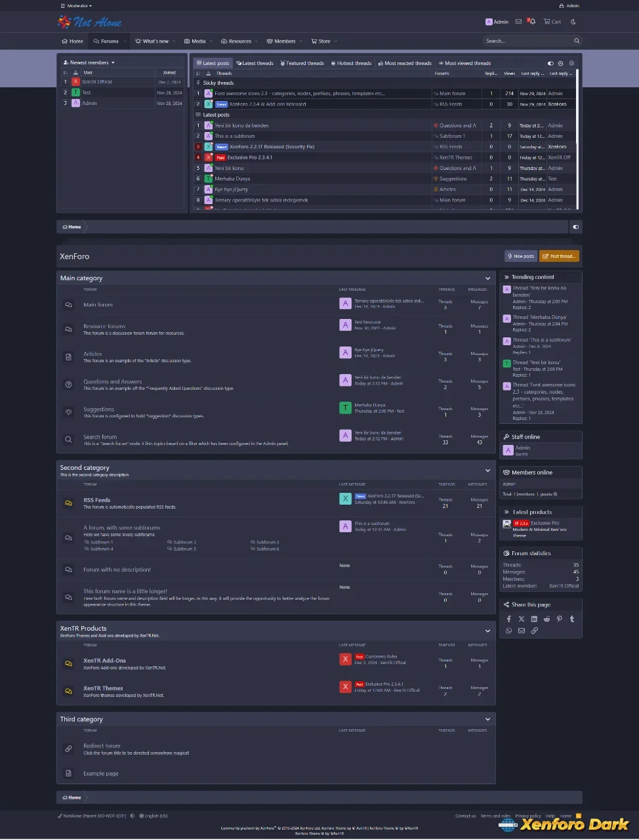Screen dimensions: 639x840
Task: Click the Home breadcrumb at page bottom
Action: (72, 797)
